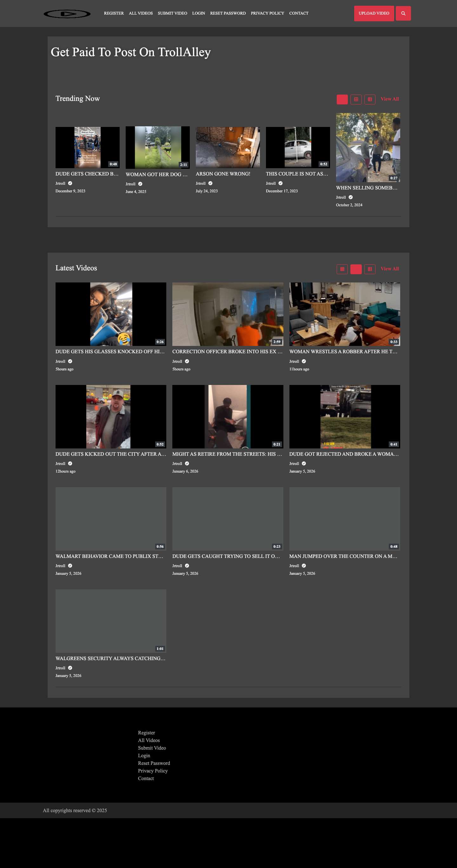Click the "WOMAN WRESTLES A ROBBER" title
The image size is (457, 868).
tap(343, 351)
